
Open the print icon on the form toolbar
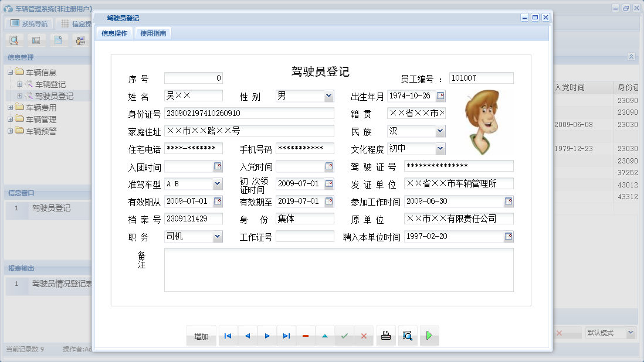coord(386,335)
